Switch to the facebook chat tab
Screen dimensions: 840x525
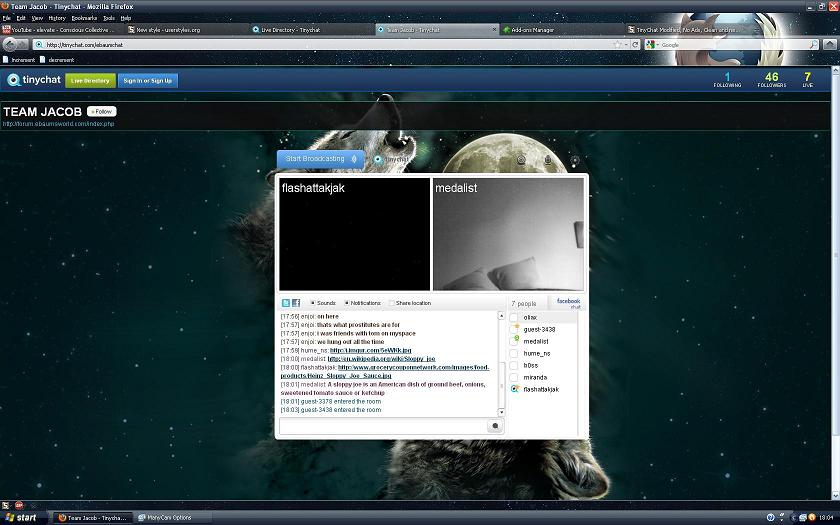[568, 303]
